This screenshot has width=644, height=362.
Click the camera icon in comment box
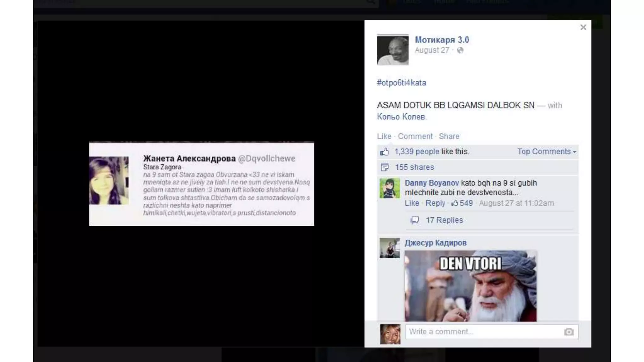[x=569, y=332]
